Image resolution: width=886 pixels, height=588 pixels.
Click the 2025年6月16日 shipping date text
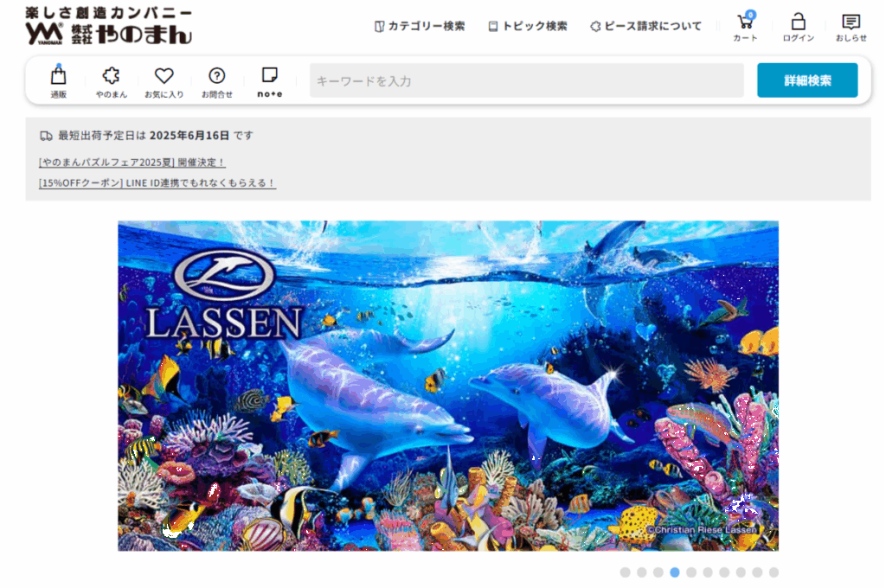coord(189,136)
